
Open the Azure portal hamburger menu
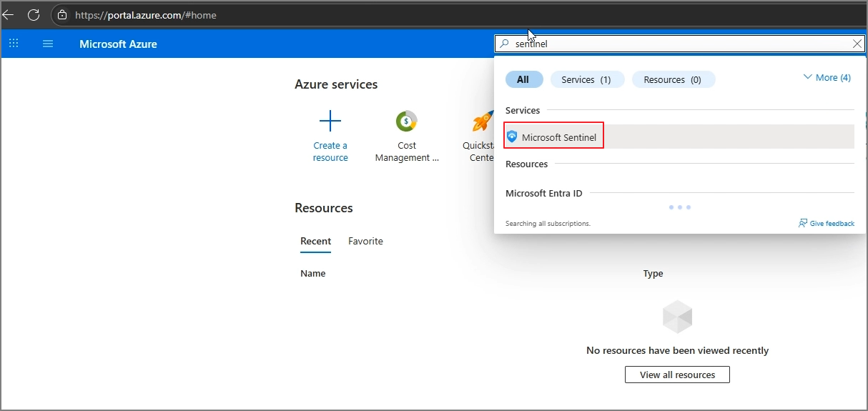point(48,44)
